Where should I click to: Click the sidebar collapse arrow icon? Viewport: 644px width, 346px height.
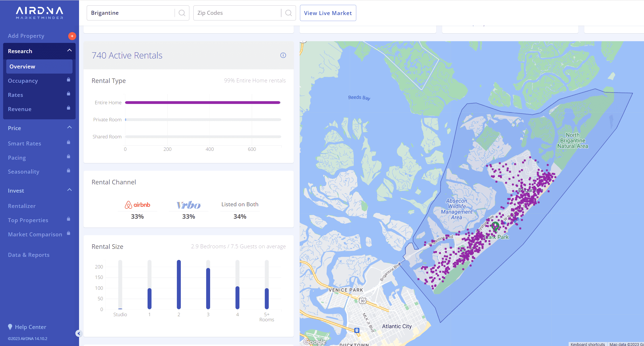coord(79,334)
